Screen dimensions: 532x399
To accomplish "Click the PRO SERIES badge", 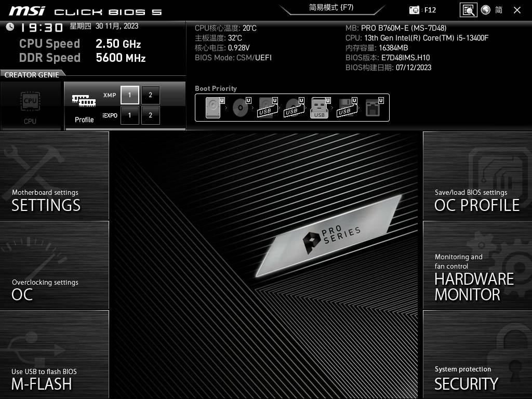I will click(328, 235).
